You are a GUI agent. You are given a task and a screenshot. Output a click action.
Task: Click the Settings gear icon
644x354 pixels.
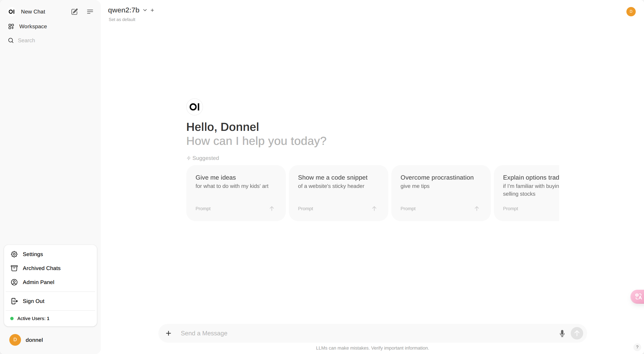14,254
